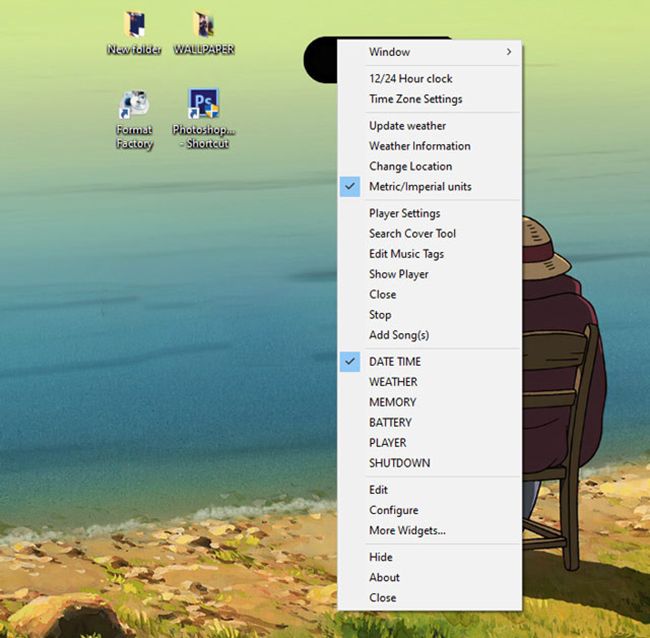
Task: Click Close below Show Player
Action: (x=429, y=294)
